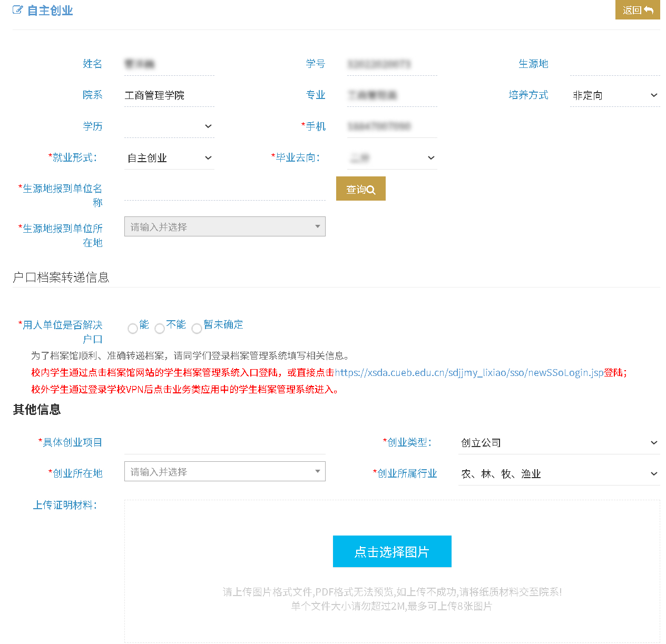Image resolution: width=666 pixels, height=644 pixels.
Task: Select the 暂未确定 radio option
Action: pyautogui.click(x=197, y=329)
